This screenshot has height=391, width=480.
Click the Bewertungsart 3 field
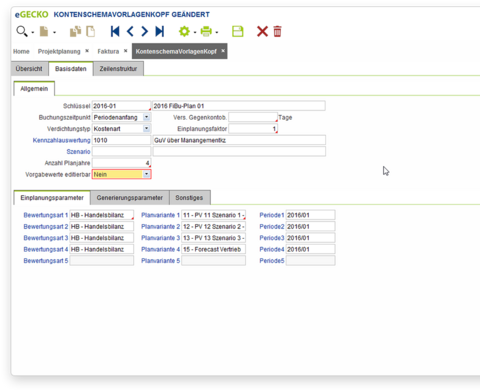point(102,238)
